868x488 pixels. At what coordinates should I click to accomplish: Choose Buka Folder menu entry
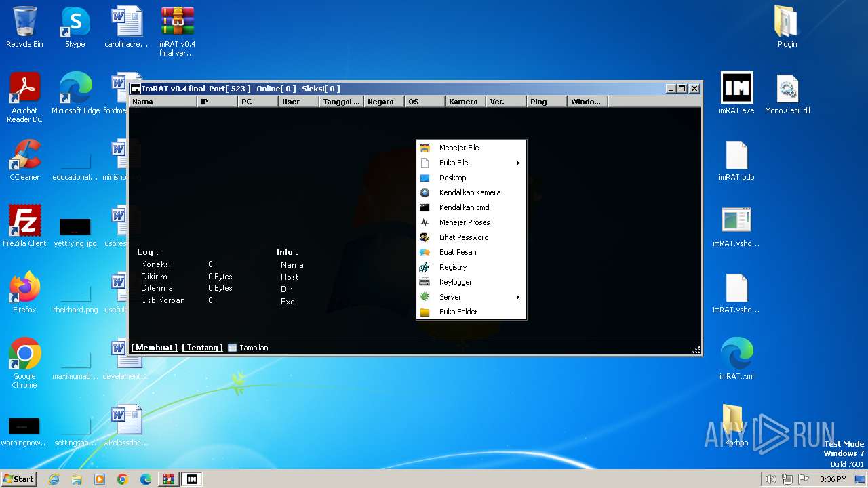(471, 312)
